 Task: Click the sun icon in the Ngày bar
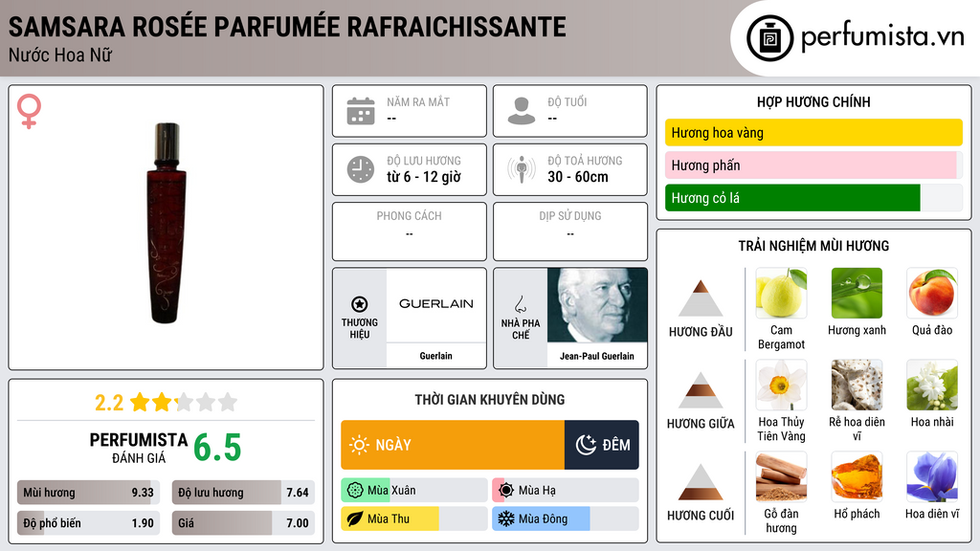(360, 445)
